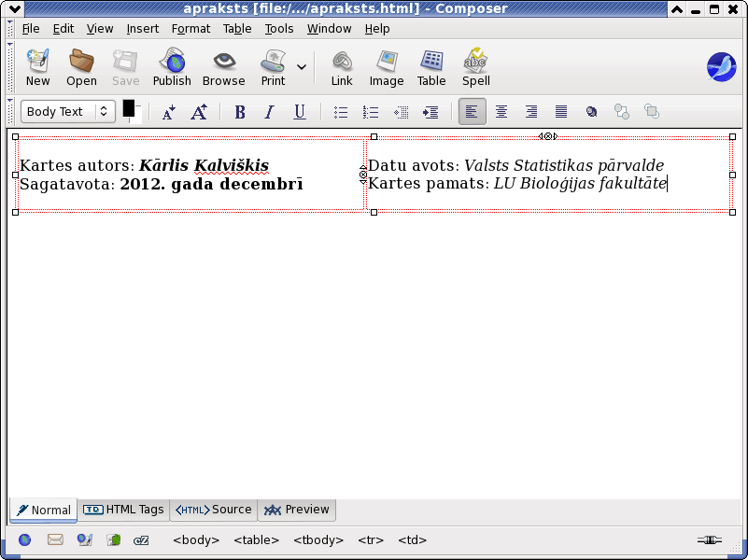Select the <tr> tag in status bar
This screenshot has width=748, height=560.
pyautogui.click(x=371, y=540)
